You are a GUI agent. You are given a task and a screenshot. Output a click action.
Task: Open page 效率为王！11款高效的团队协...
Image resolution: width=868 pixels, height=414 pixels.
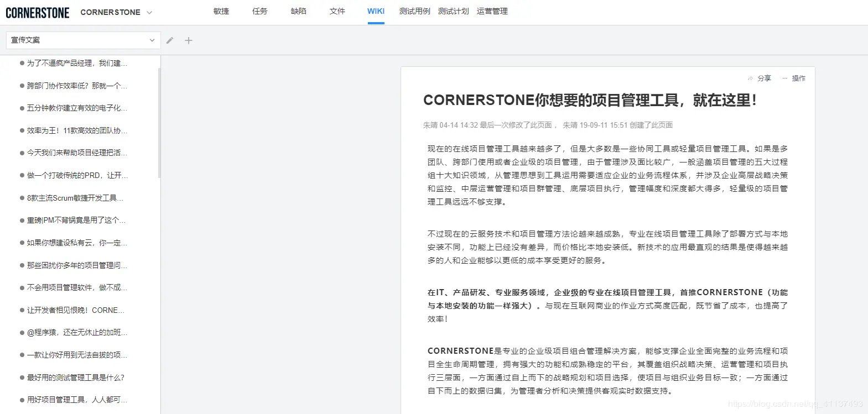coord(77,130)
